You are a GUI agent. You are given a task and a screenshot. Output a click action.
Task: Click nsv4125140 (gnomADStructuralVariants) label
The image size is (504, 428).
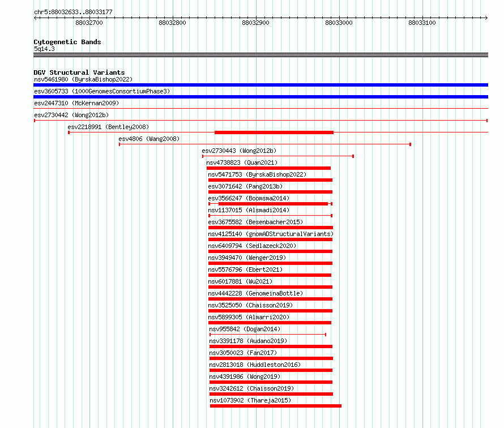tap(271, 234)
